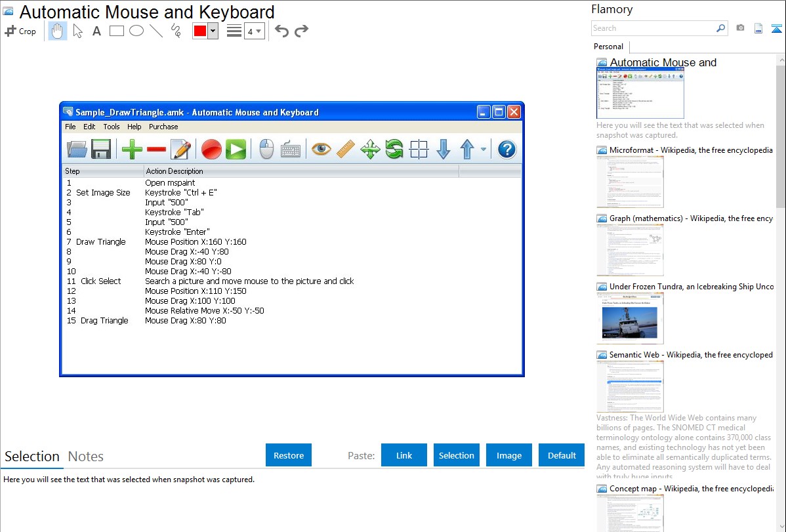This screenshot has height=532, width=786.
Task: Click the pencil edit step icon
Action: coord(181,150)
